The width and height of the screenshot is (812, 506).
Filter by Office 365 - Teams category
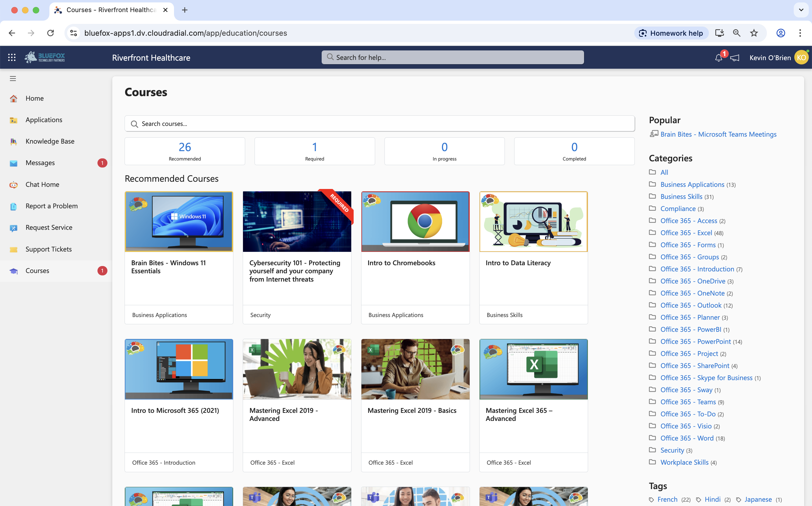[x=688, y=402]
